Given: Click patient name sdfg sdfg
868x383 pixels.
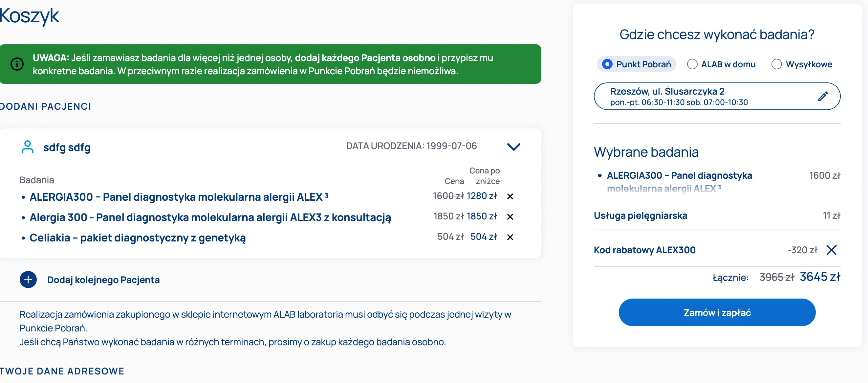Looking at the screenshot, I should (x=67, y=147).
